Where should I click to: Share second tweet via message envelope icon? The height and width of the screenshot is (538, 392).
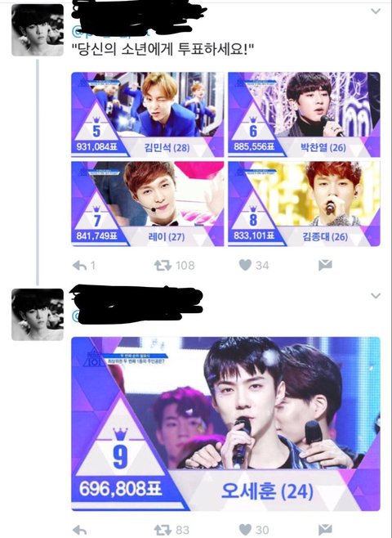325,530
